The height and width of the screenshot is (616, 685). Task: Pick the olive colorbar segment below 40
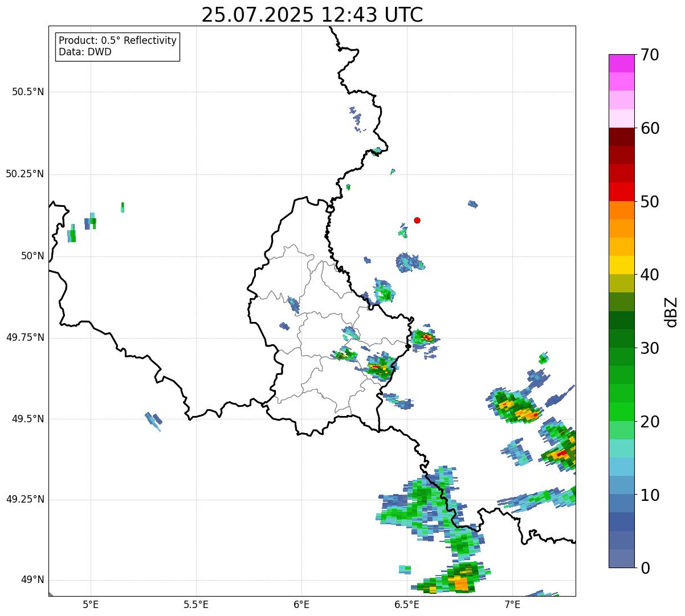[x=622, y=283]
